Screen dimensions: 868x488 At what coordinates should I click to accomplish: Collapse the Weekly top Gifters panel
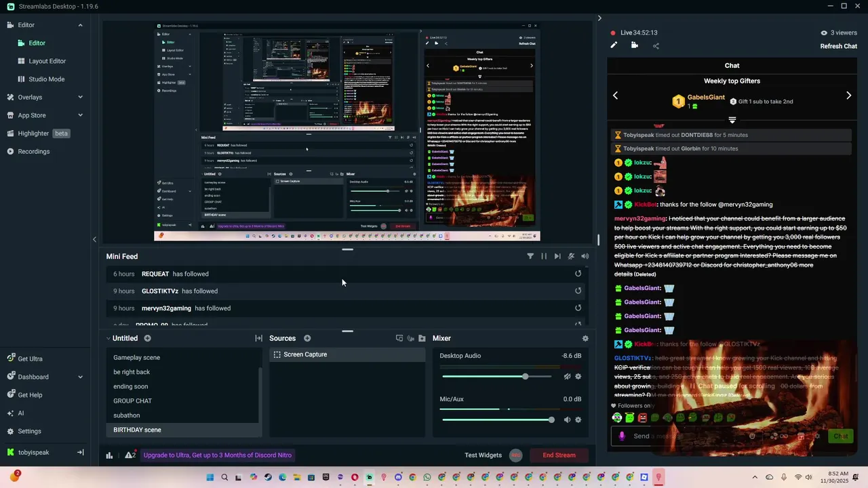[732, 120]
